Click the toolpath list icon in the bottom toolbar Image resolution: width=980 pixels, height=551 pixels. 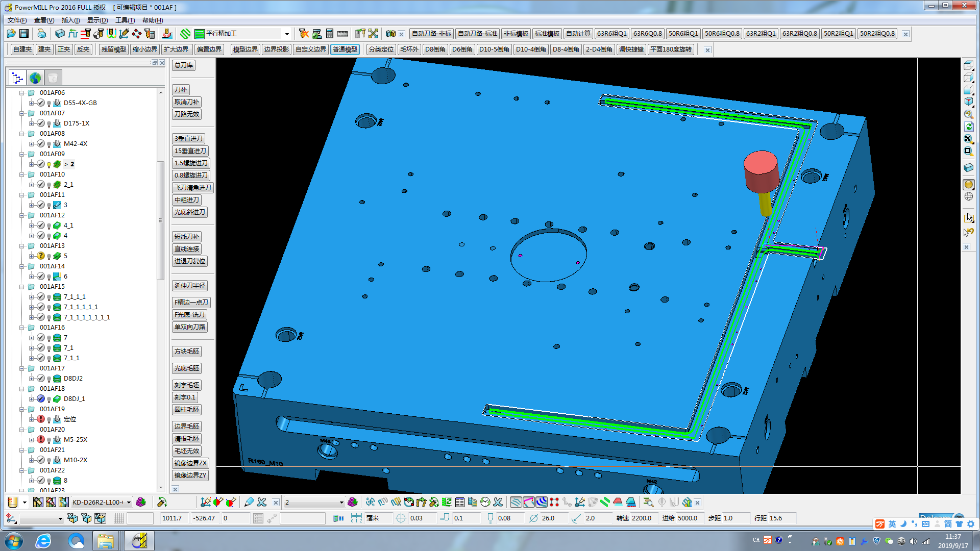pyautogui.click(x=459, y=503)
